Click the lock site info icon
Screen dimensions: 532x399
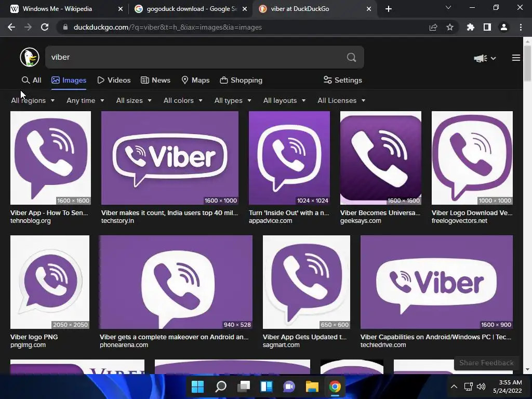[x=65, y=27]
